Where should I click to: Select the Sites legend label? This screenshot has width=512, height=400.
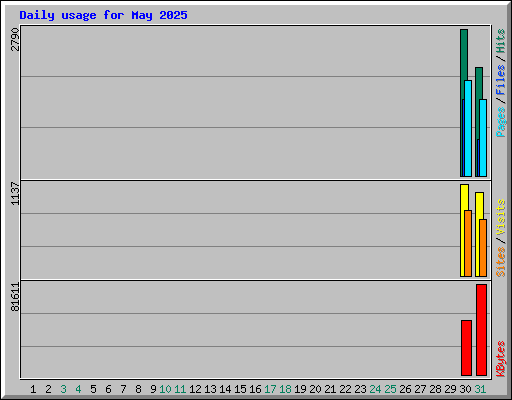pos(500,262)
